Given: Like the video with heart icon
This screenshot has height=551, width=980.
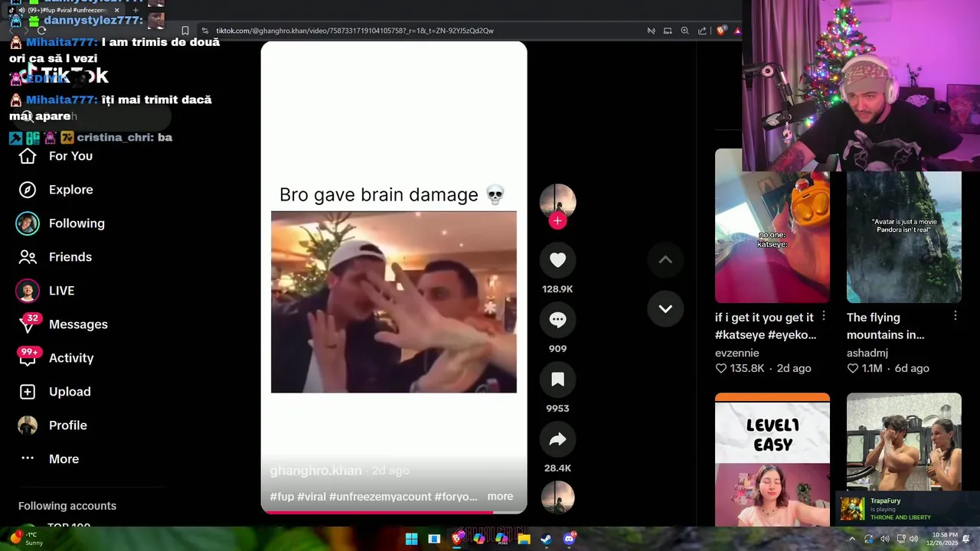Looking at the screenshot, I should pos(557,260).
